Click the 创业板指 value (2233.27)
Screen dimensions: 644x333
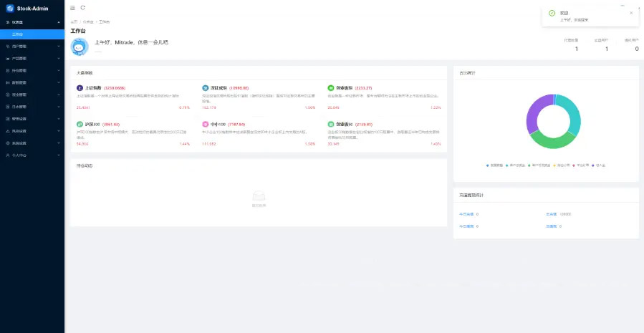(x=363, y=88)
